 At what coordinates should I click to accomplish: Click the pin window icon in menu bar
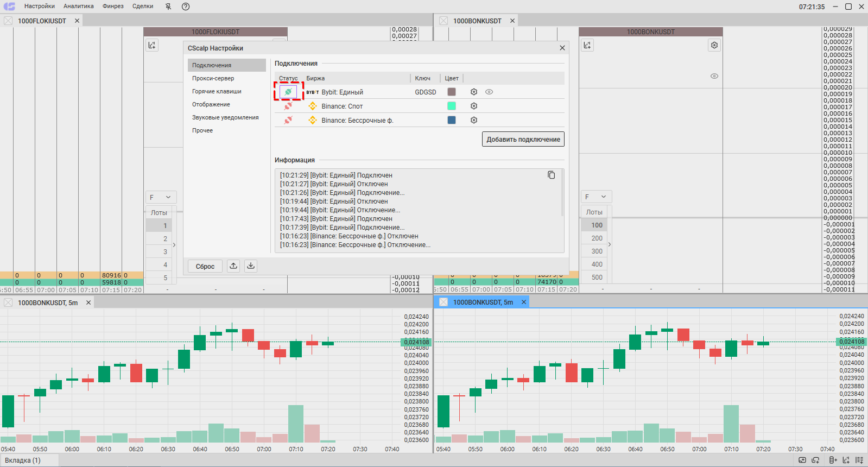[168, 7]
